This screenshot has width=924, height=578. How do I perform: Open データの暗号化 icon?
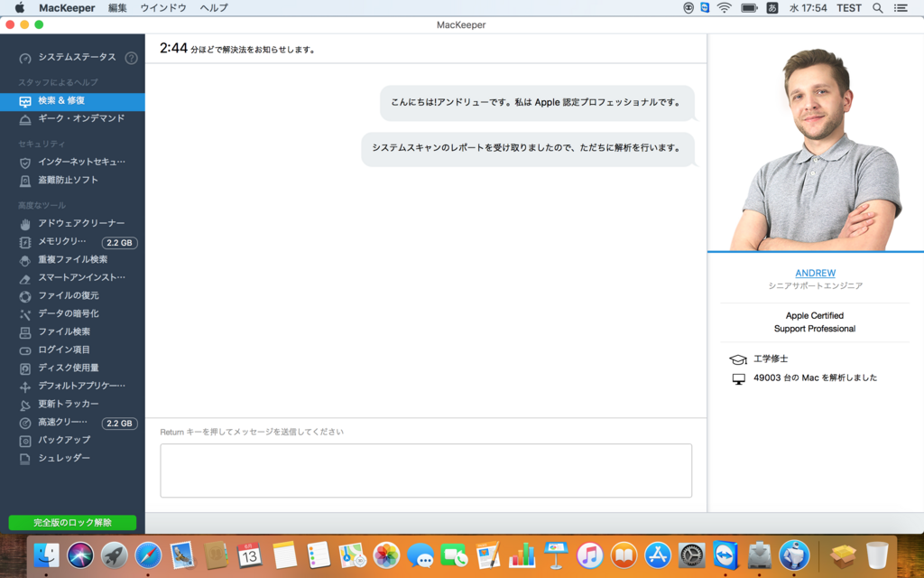(24, 314)
